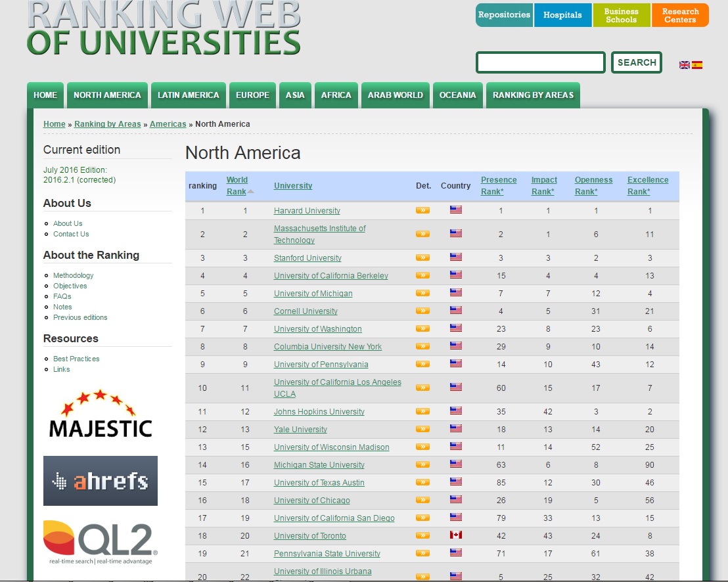Open the Harvard University link
This screenshot has width=728, height=582.
point(307,211)
